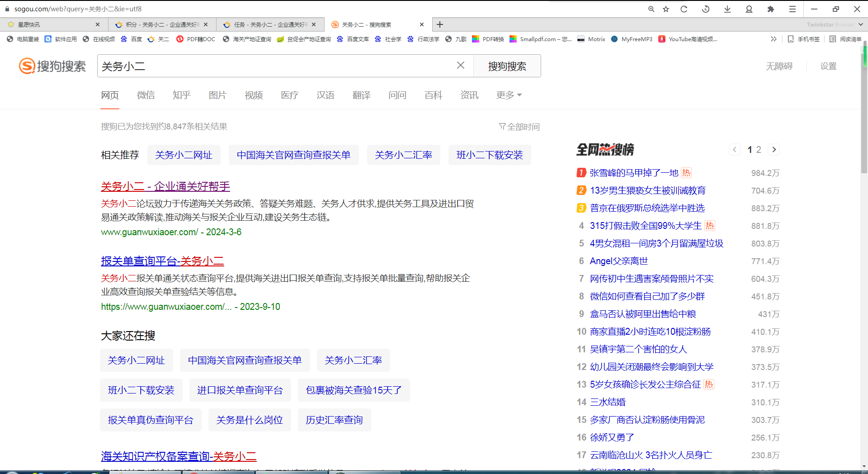Open browsing history clock icon
This screenshot has height=474, width=868.
706,9
